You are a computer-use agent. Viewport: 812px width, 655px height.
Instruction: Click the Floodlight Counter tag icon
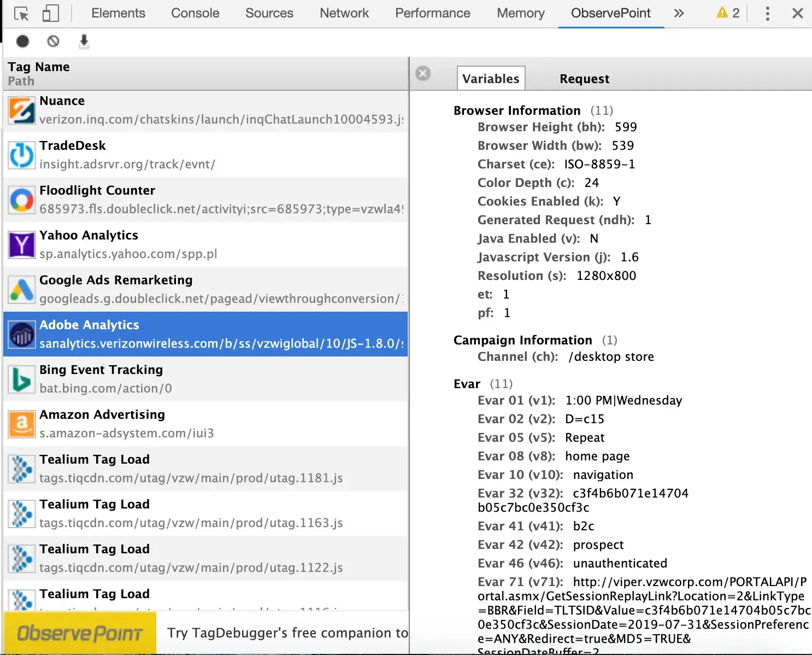click(22, 200)
